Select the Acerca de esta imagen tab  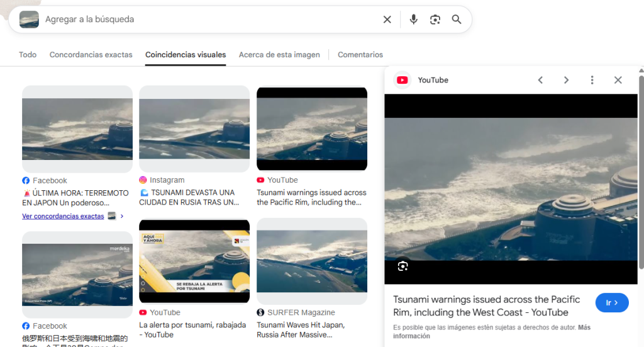pyautogui.click(x=279, y=55)
